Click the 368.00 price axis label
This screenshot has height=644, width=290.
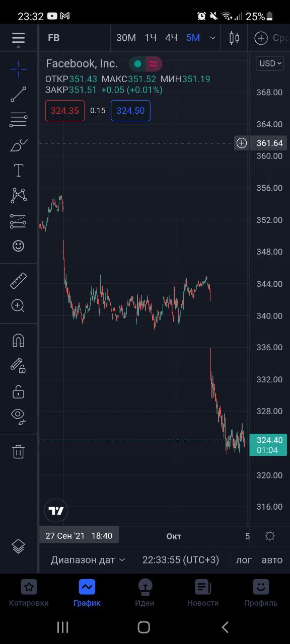(269, 92)
